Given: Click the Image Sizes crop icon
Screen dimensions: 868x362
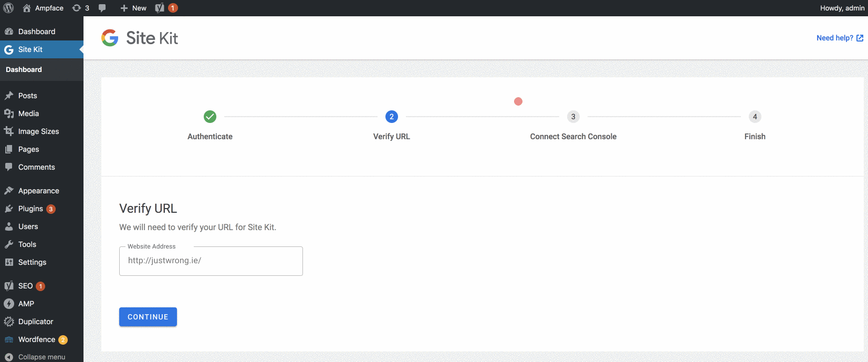Looking at the screenshot, I should click(9, 131).
